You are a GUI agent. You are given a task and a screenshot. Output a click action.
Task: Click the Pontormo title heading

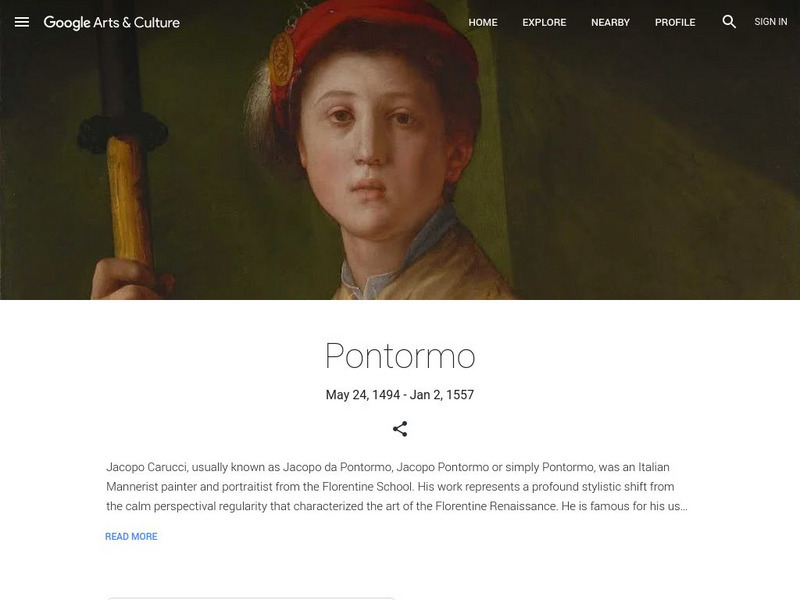(x=400, y=356)
